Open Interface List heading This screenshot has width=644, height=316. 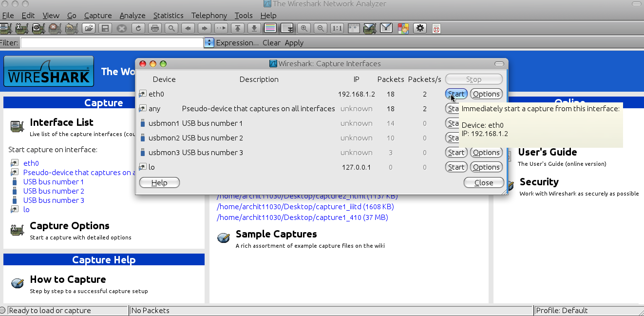[61, 122]
